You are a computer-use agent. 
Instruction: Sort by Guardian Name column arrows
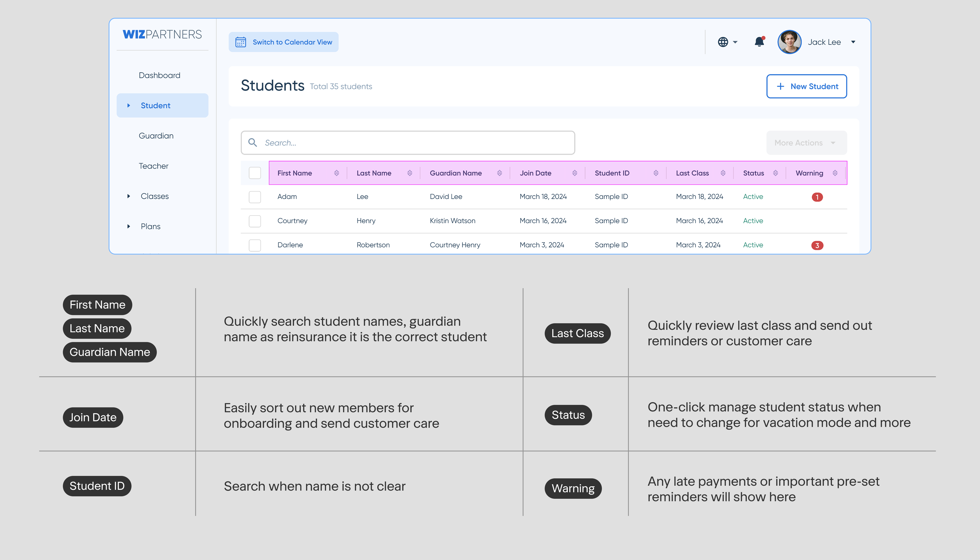click(x=499, y=173)
